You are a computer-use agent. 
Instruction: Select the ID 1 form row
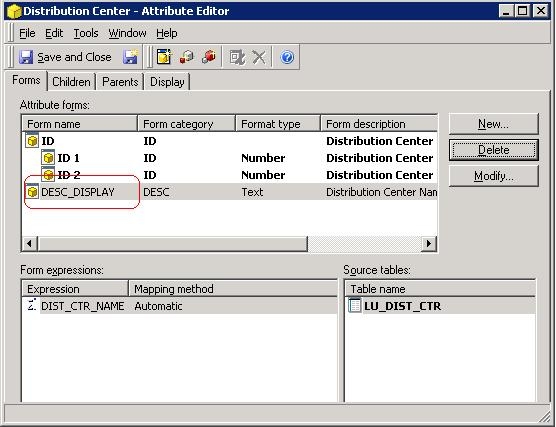tap(230, 158)
